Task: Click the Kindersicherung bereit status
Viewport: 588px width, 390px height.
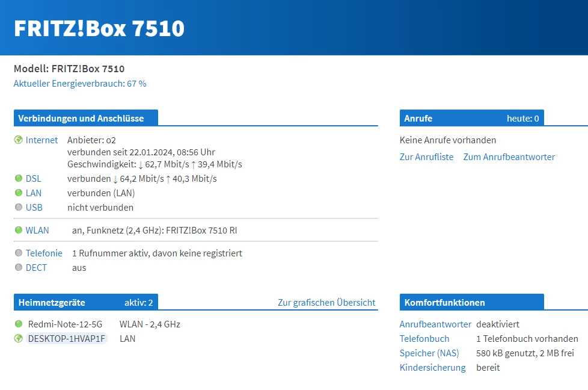Action: 488,368
